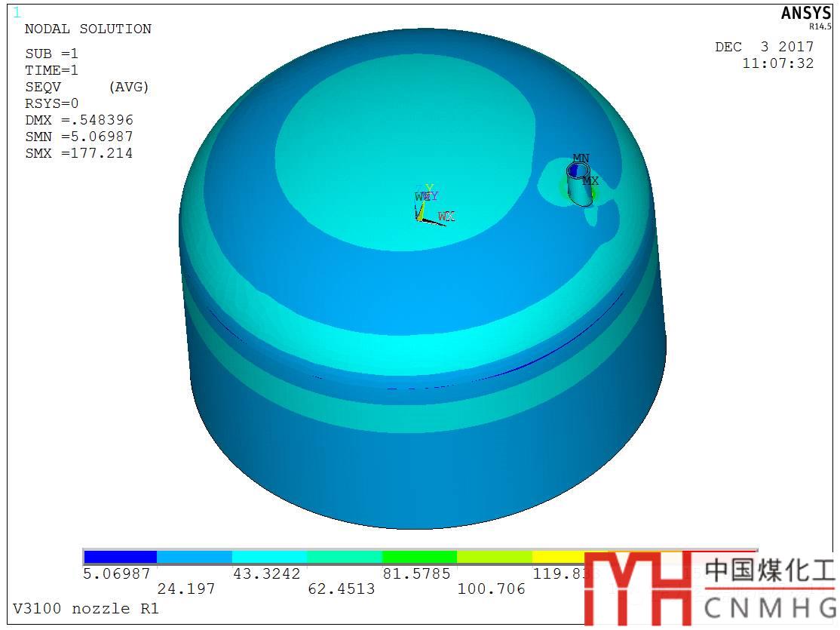The image size is (840, 630).
Task: Click the 中国煤化工 watermark text
Action: 769,572
